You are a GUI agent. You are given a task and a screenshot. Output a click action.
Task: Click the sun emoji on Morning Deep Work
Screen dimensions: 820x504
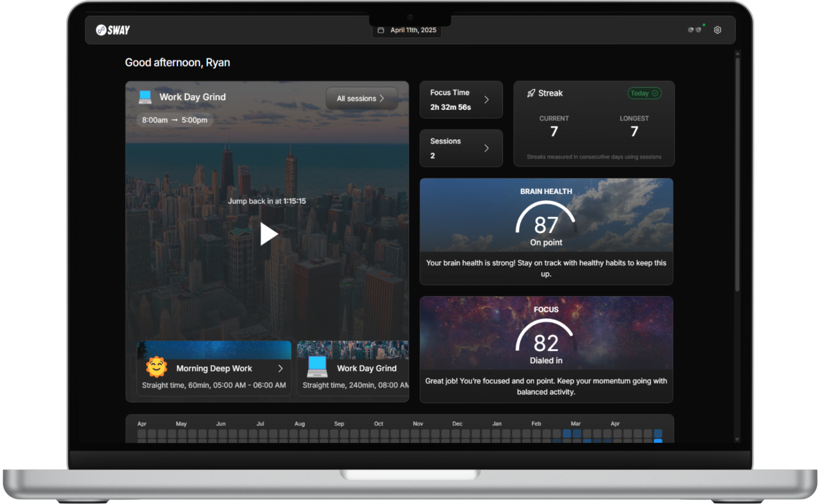[x=156, y=367]
